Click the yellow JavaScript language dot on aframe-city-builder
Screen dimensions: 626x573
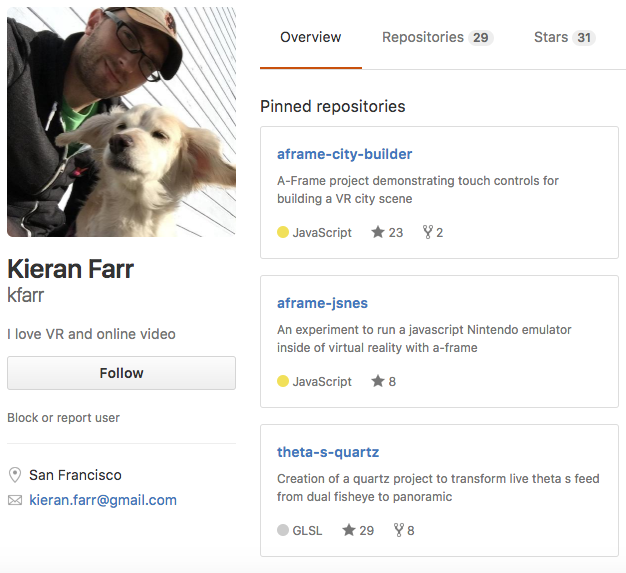tap(283, 232)
